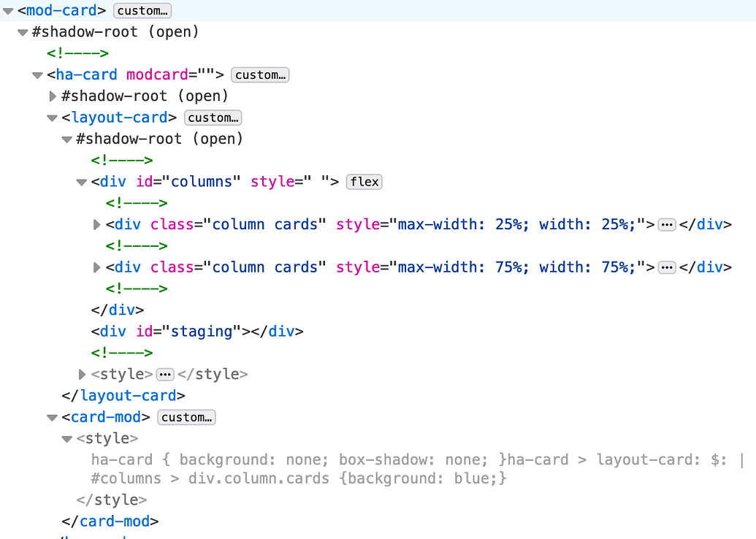756x539 pixels.
Task: Click the custom… badge next to card-mod
Action: coord(186,417)
